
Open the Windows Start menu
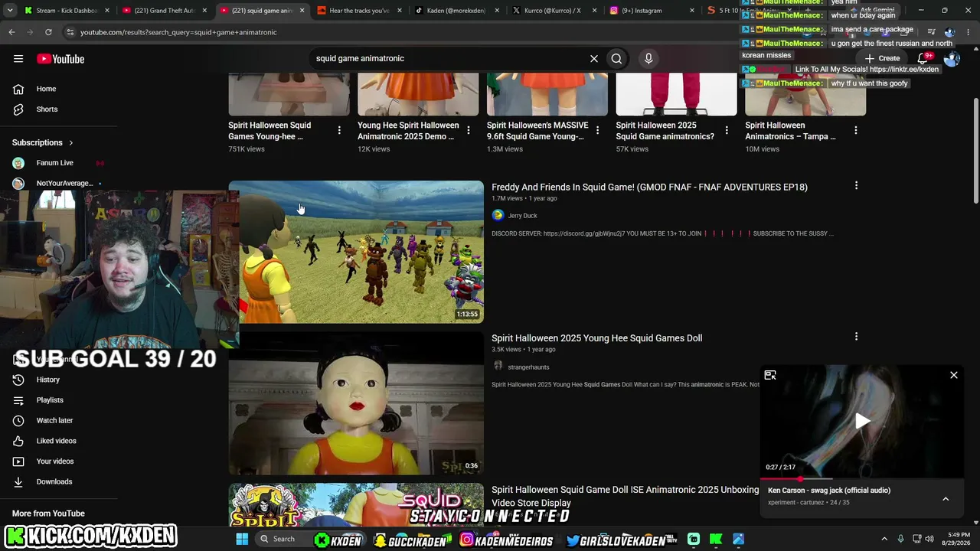point(242,539)
